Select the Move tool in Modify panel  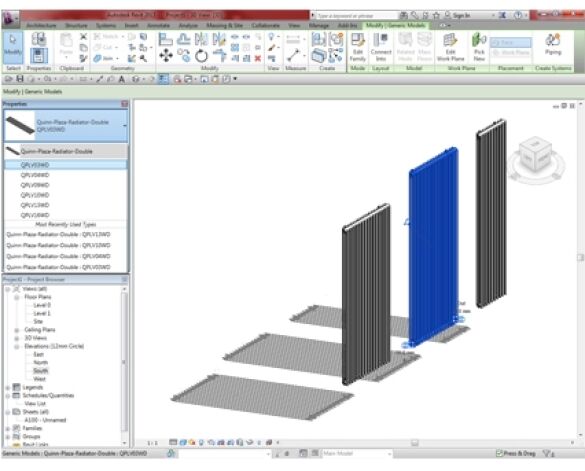(166, 56)
